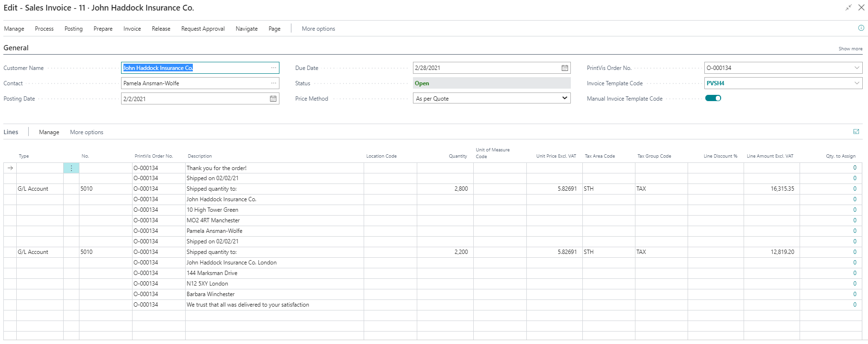The image size is (868, 344).
Task: Expand the Lines section in focus mode
Action: coord(856,132)
